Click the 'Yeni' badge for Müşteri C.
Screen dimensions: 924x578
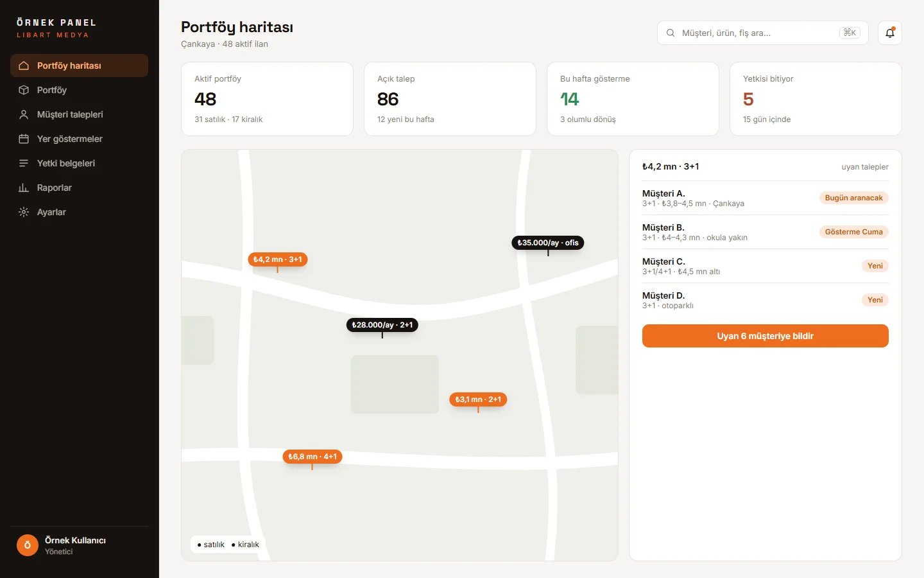pyautogui.click(x=875, y=266)
